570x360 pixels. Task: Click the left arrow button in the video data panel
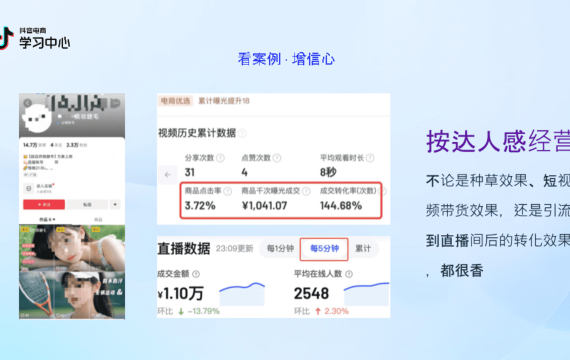tap(168, 175)
